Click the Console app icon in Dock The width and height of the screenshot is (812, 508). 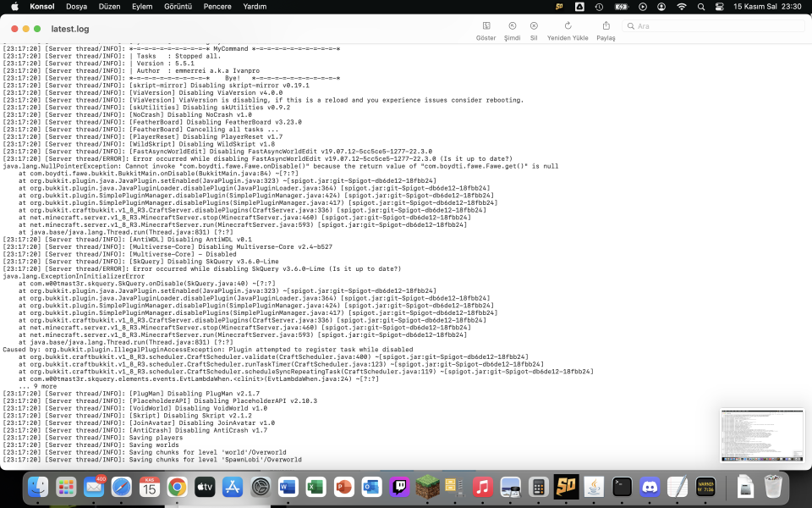(705, 488)
